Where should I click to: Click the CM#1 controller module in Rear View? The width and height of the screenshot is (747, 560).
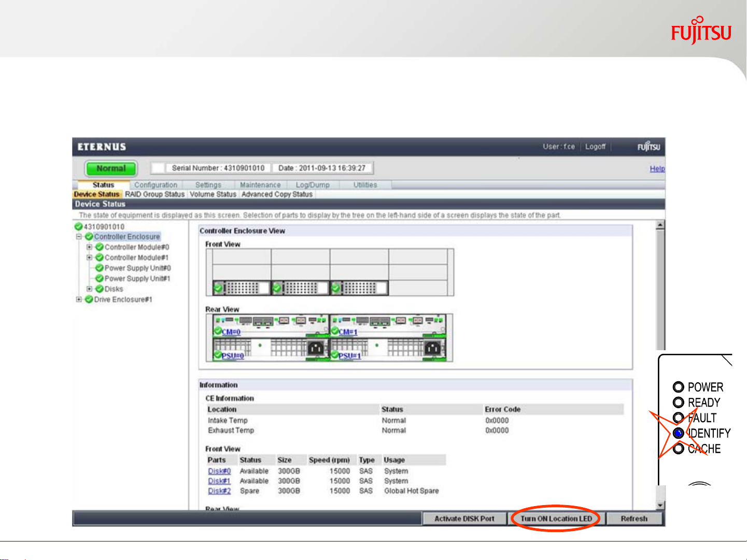click(x=348, y=332)
